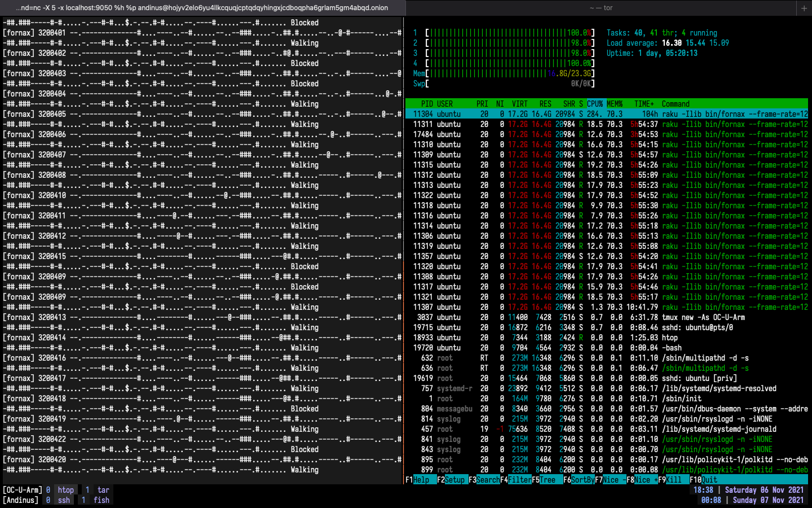Switch to tmux window 0 htop

click(60, 490)
